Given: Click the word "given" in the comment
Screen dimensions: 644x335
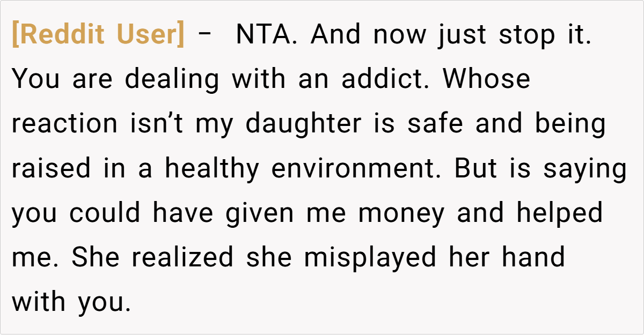Looking at the screenshot, I should 259,213.
